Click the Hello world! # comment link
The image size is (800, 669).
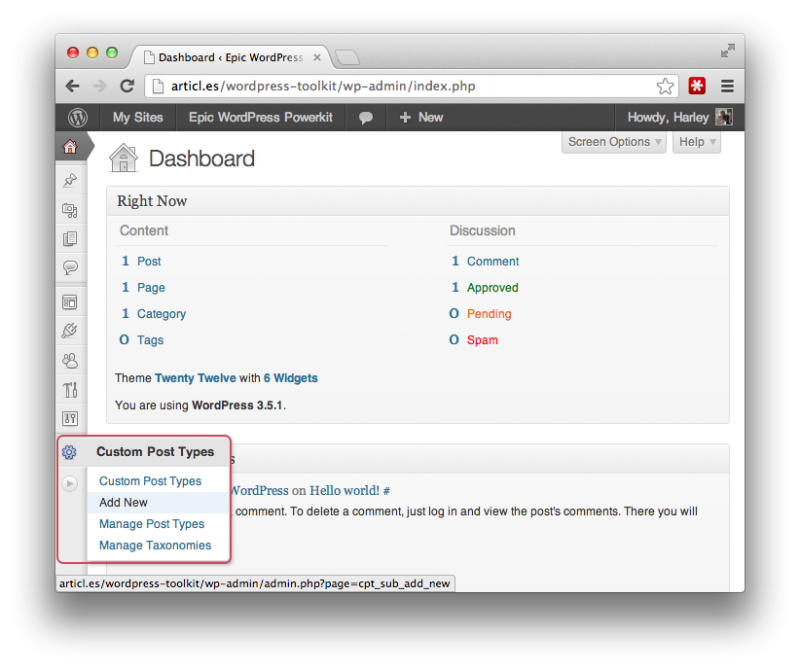click(x=350, y=491)
